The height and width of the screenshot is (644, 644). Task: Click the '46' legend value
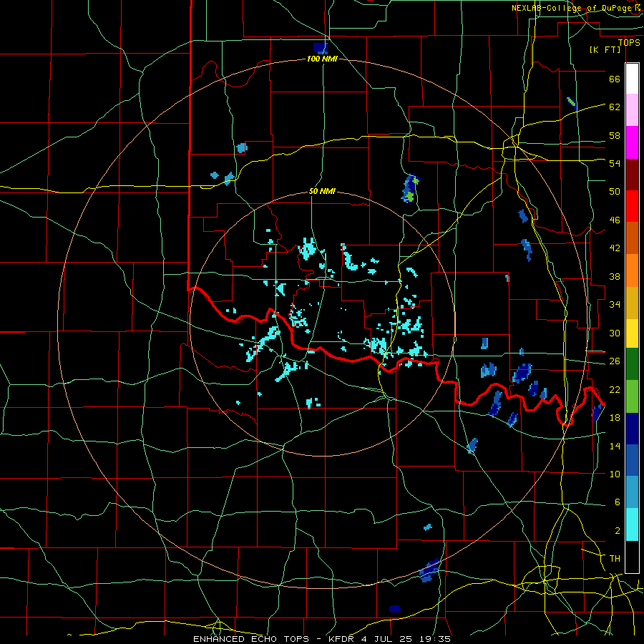(615, 220)
